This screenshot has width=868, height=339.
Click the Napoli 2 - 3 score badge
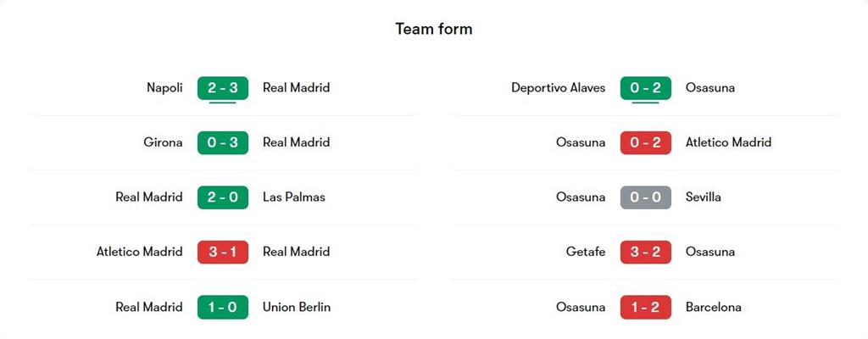(223, 87)
